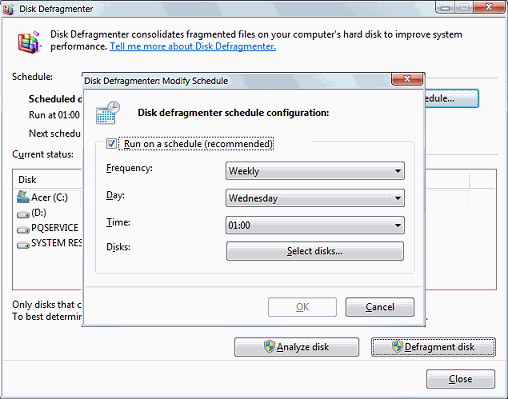The width and height of the screenshot is (508, 399).
Task: Click the SYSTEM RES drive icon
Action: coord(23,245)
